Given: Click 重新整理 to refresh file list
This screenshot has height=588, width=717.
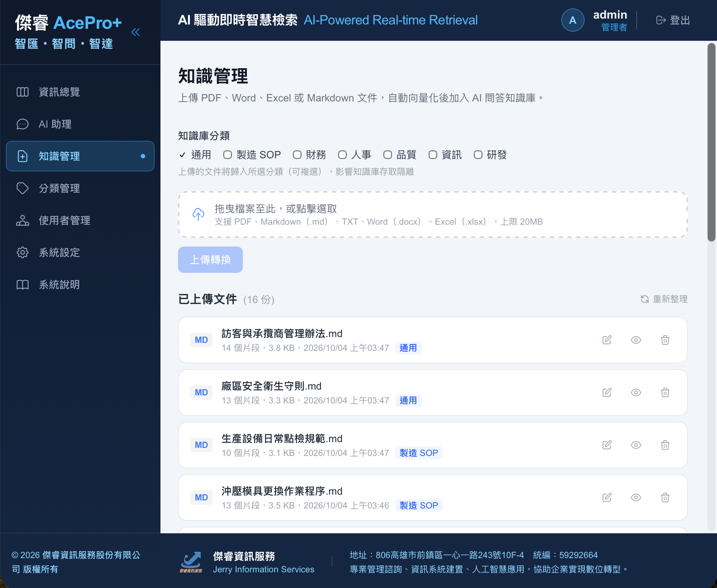Looking at the screenshot, I should tap(664, 299).
